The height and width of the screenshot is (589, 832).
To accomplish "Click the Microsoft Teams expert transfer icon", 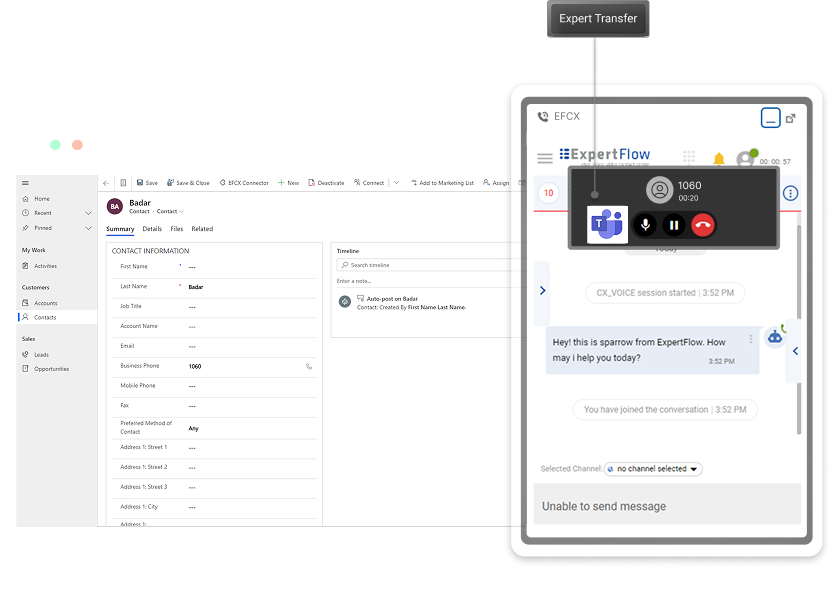I will click(607, 225).
